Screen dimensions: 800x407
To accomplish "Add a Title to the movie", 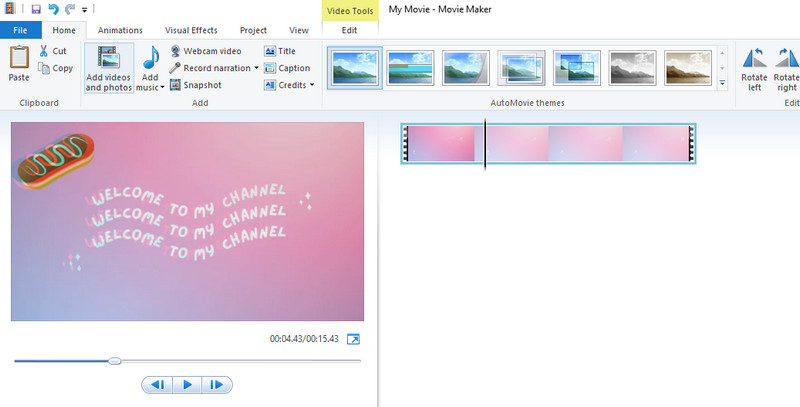I will tap(280, 51).
